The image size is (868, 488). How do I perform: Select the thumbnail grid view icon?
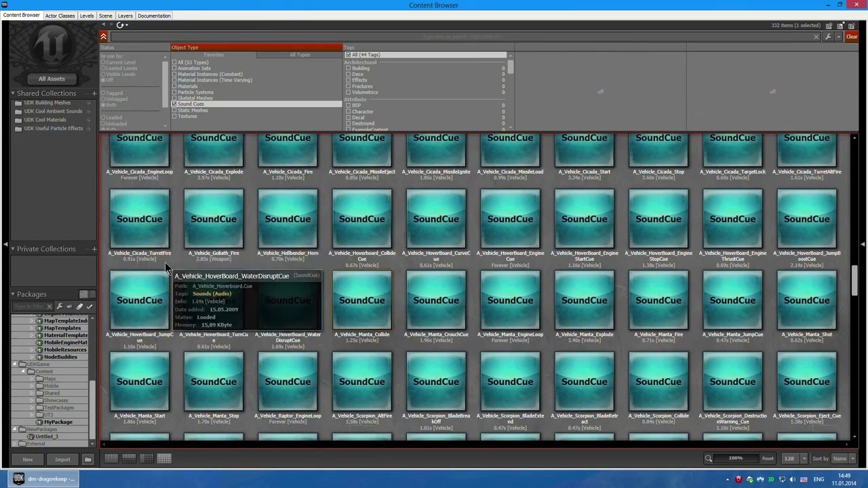(x=164, y=459)
